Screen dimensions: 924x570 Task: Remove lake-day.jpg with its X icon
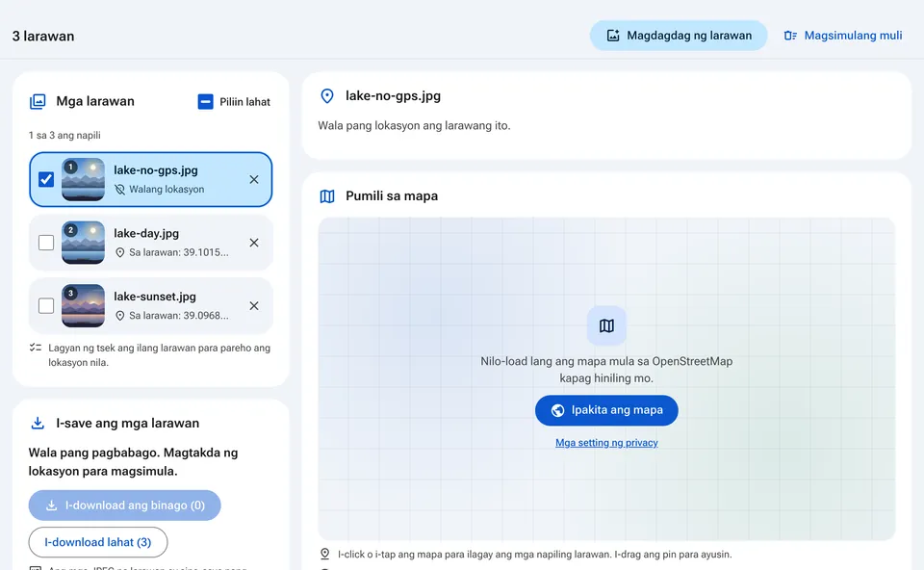tap(254, 243)
